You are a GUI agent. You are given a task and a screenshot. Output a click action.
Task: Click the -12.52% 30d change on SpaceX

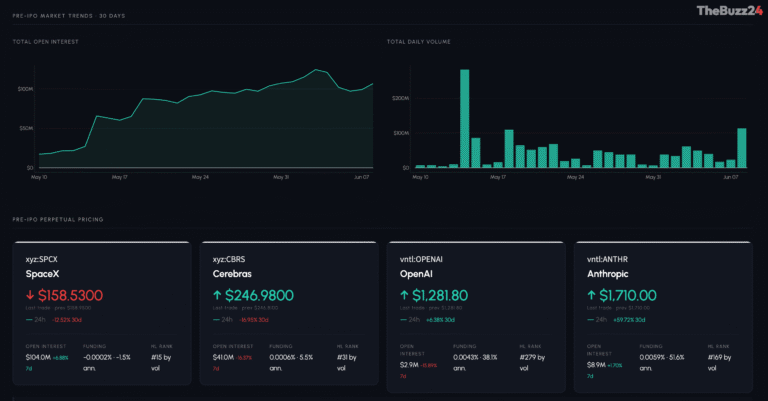(x=67, y=320)
